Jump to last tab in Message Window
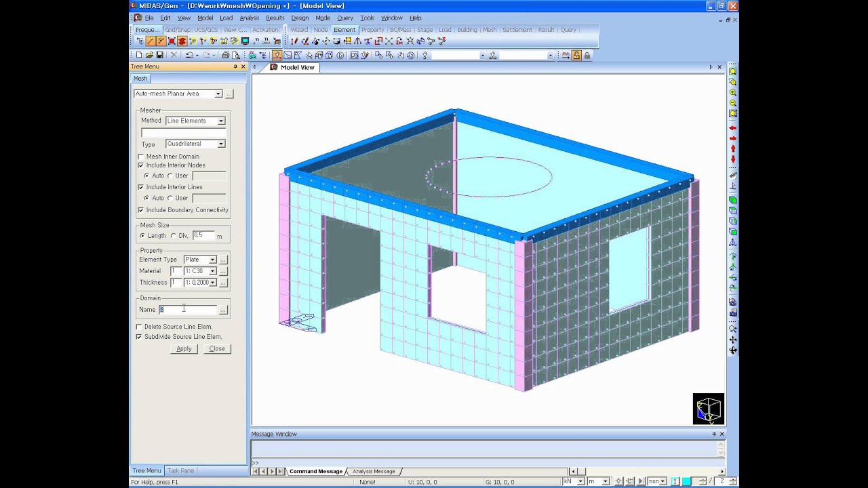868x488 pixels. 280,471
